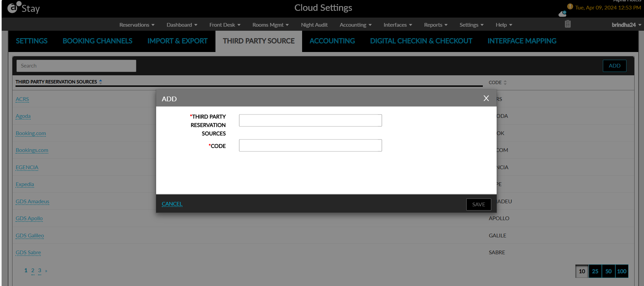Viewport: 644px width, 286px height.
Task: Open the Accounting dropdown in the navbar
Action: [x=356, y=25]
